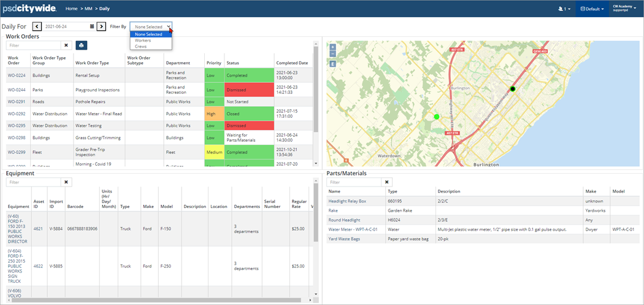Click the green marker on the map
Image resolution: width=644 pixels, height=305 pixels.
click(x=437, y=117)
